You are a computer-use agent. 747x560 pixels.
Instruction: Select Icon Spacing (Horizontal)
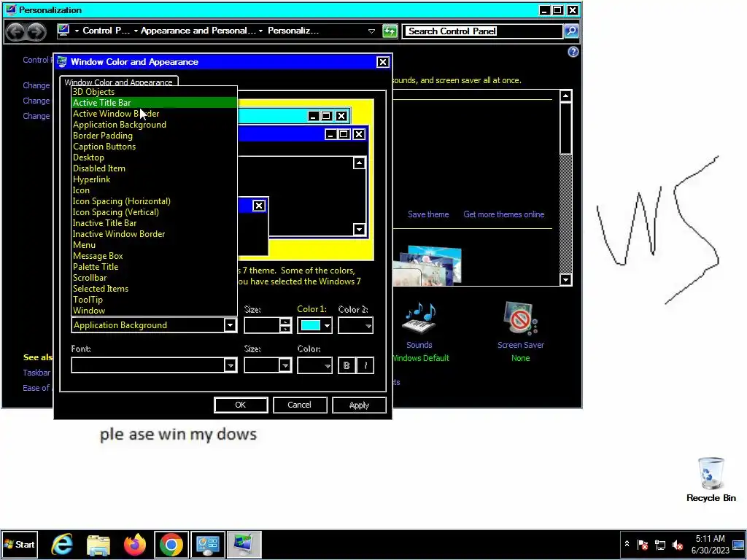(x=154, y=201)
